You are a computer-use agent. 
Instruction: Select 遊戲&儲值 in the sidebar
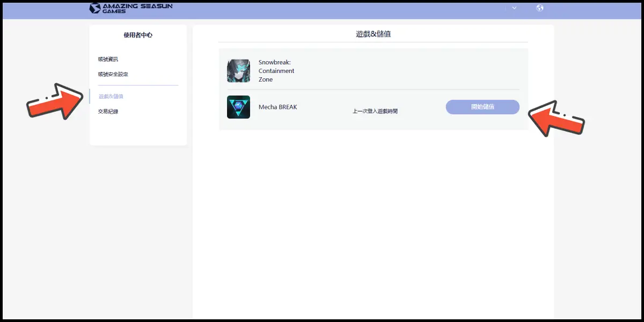coord(111,97)
